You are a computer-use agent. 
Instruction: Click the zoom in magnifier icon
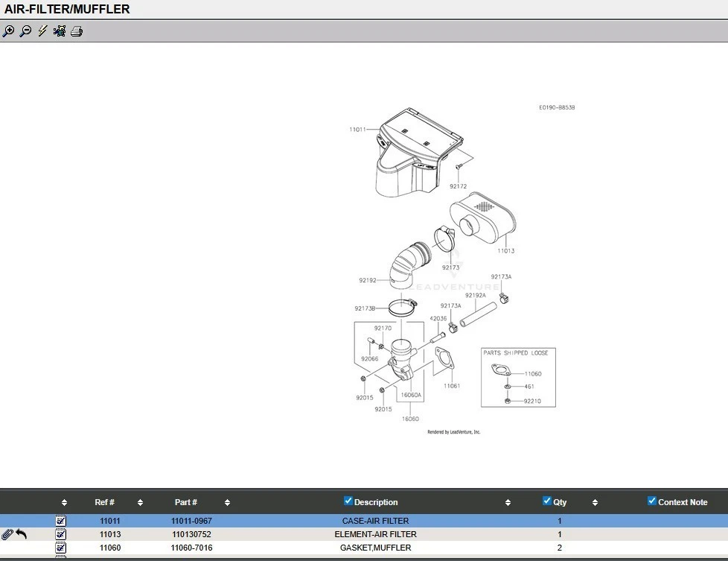[8, 31]
